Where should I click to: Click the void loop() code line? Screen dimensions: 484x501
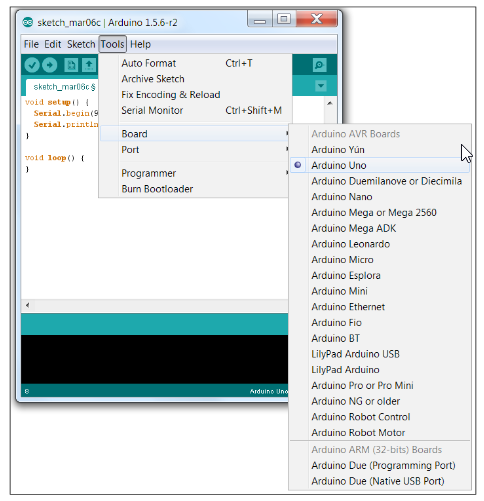(55, 157)
